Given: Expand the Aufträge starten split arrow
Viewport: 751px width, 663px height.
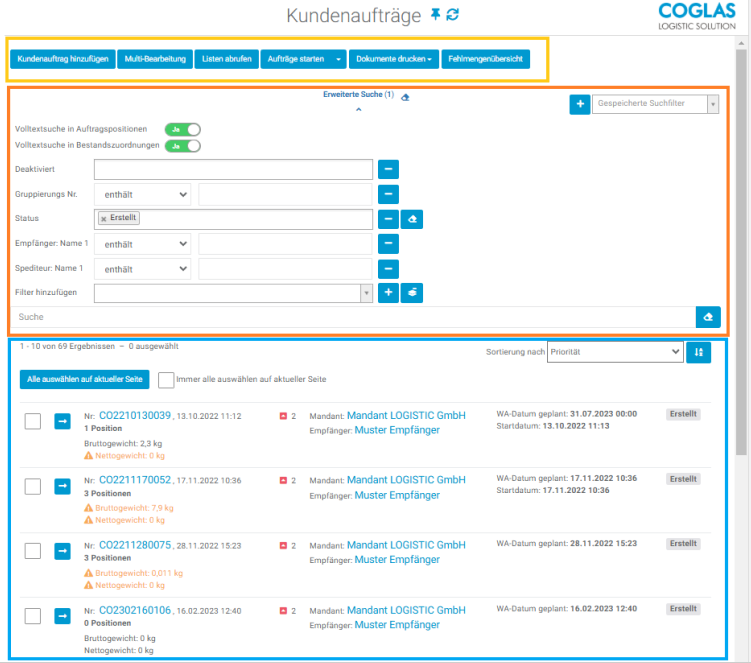Looking at the screenshot, I should click(x=338, y=59).
